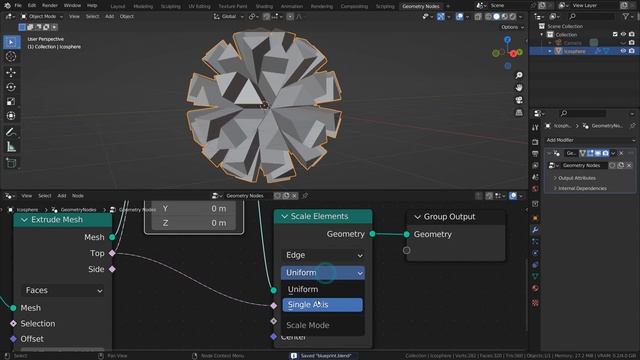Open node editor Add menu
The image size is (640, 360).
(62, 196)
